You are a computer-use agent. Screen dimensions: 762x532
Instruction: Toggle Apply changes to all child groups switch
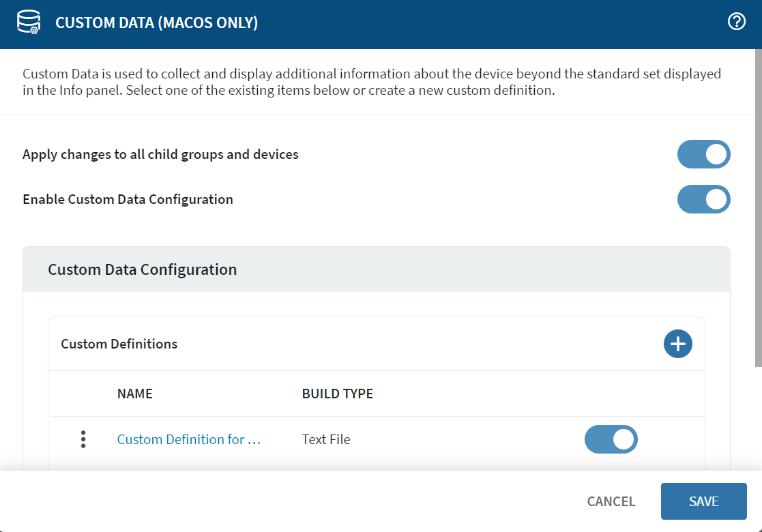point(703,154)
